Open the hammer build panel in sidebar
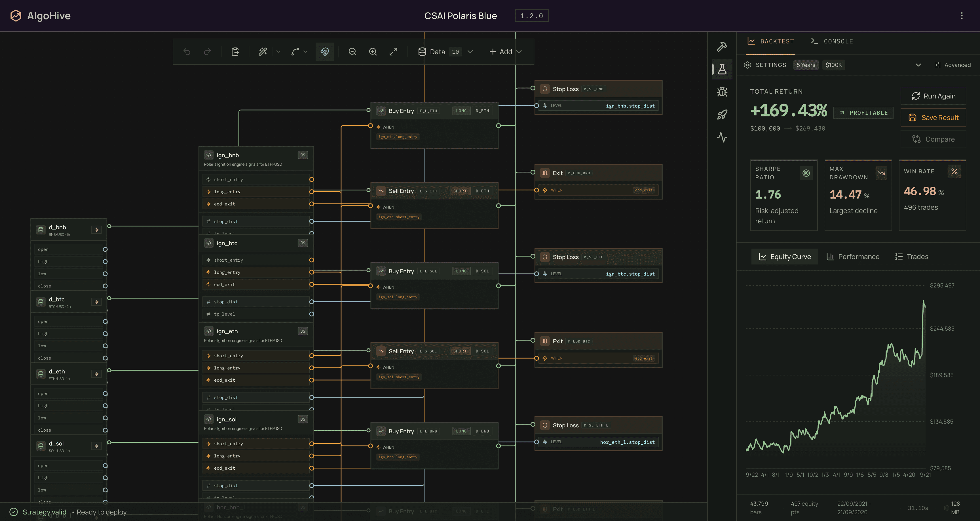The image size is (980, 521). pyautogui.click(x=722, y=47)
